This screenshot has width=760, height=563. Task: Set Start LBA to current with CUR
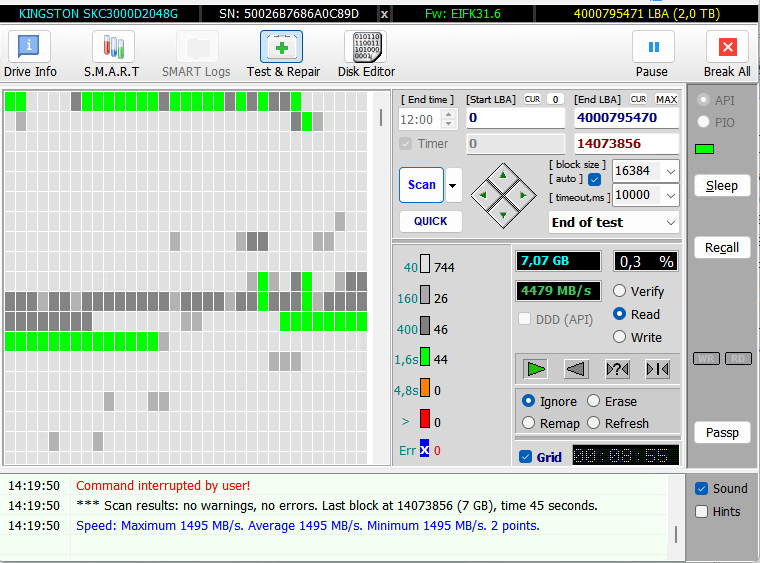[x=532, y=99]
